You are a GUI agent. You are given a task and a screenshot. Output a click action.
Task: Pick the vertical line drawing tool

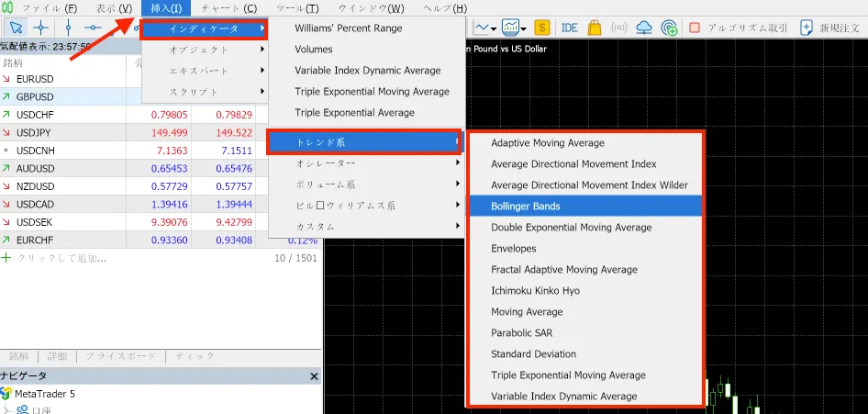68,28
